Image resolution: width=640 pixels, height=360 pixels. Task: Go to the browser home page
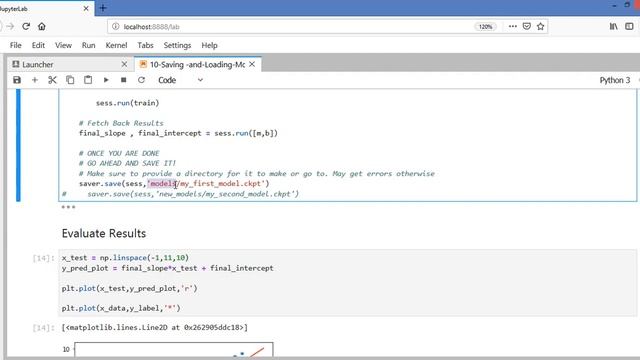click(42, 27)
